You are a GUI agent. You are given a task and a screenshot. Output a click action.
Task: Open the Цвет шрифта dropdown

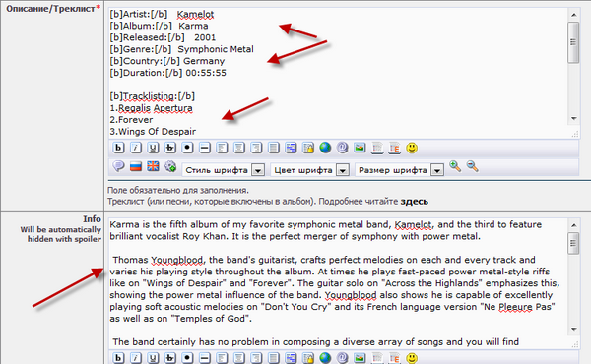point(310,170)
